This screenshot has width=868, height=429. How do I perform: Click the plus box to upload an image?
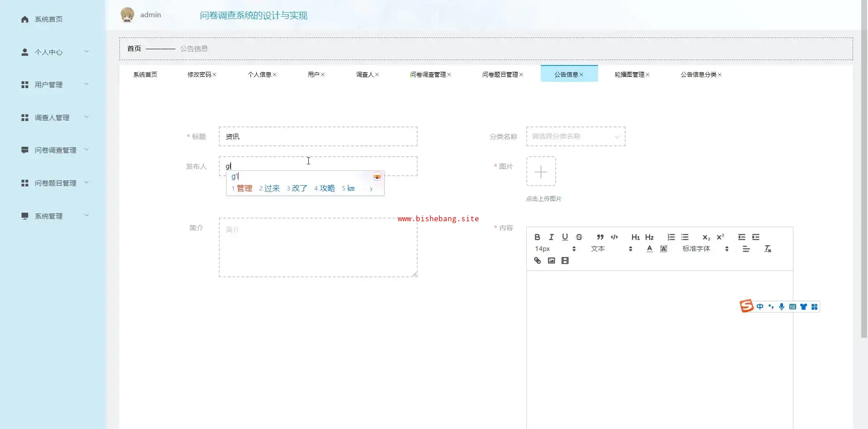pyautogui.click(x=541, y=172)
